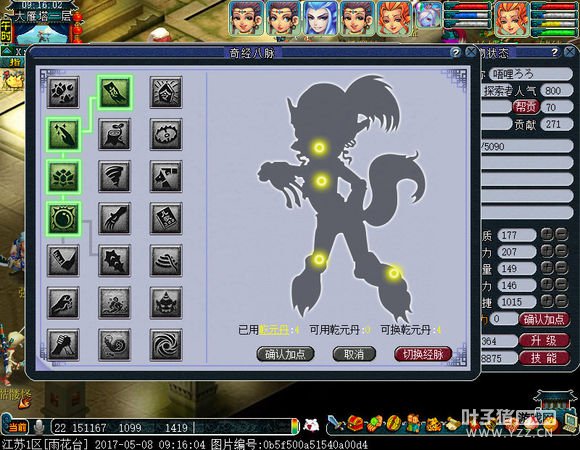The height and width of the screenshot is (450, 580).
Task: Close the 奇经八脉 dialog
Action: pyautogui.click(x=471, y=52)
